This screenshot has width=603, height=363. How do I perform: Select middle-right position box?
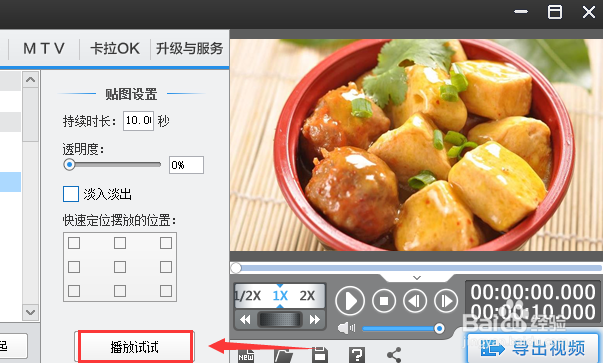pos(166,267)
